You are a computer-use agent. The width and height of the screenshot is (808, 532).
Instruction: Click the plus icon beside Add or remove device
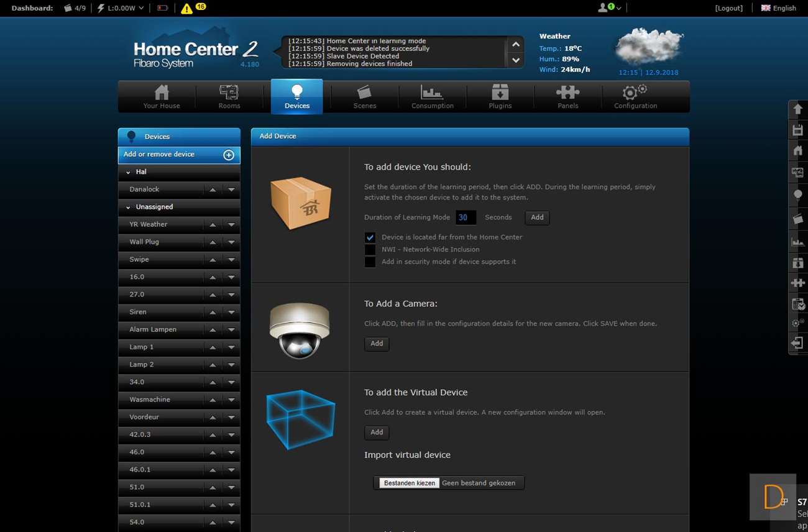click(229, 155)
